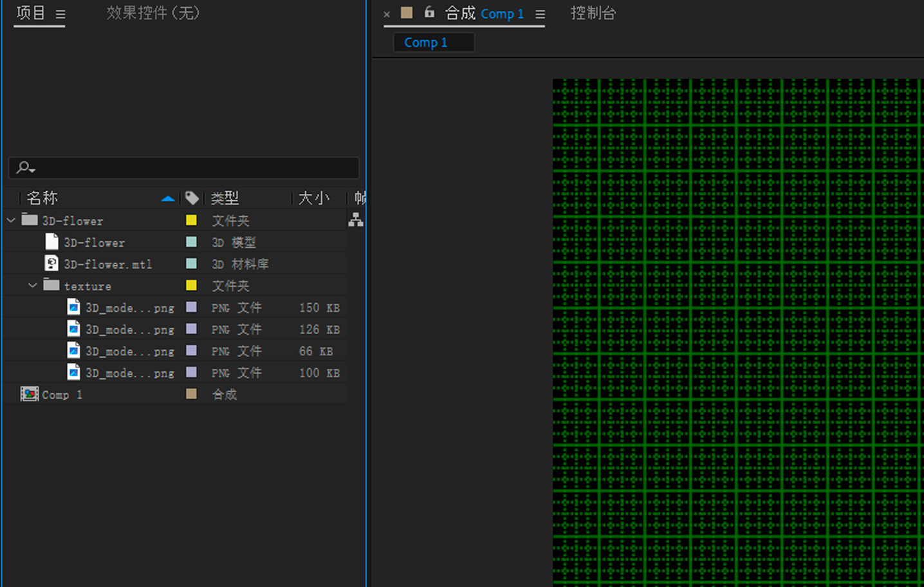Screen dimensions: 924x587
Task: Click the green grid composition preview
Action: click(x=738, y=333)
